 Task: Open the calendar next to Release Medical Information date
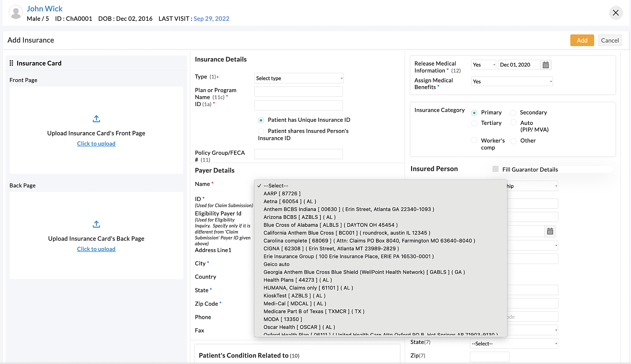(545, 65)
